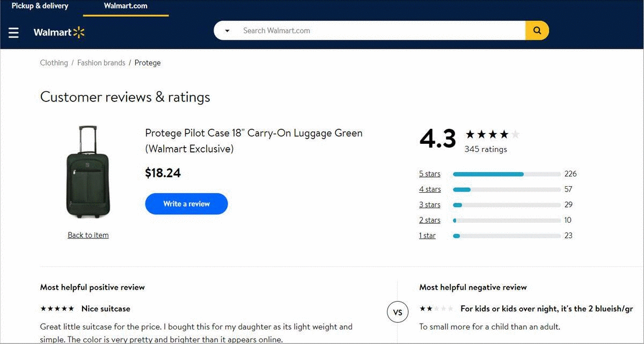Click the 57 count for 4 stars
The height and width of the screenshot is (344, 644).
tap(568, 189)
